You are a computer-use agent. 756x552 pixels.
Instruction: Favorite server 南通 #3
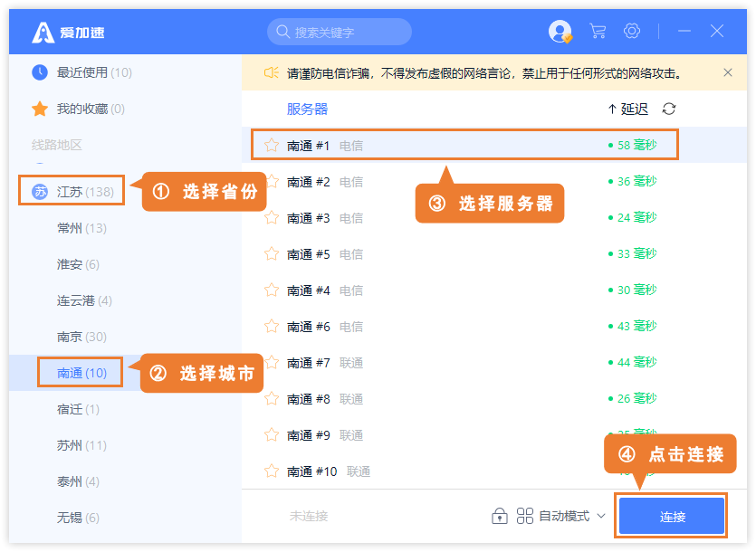coord(272,218)
